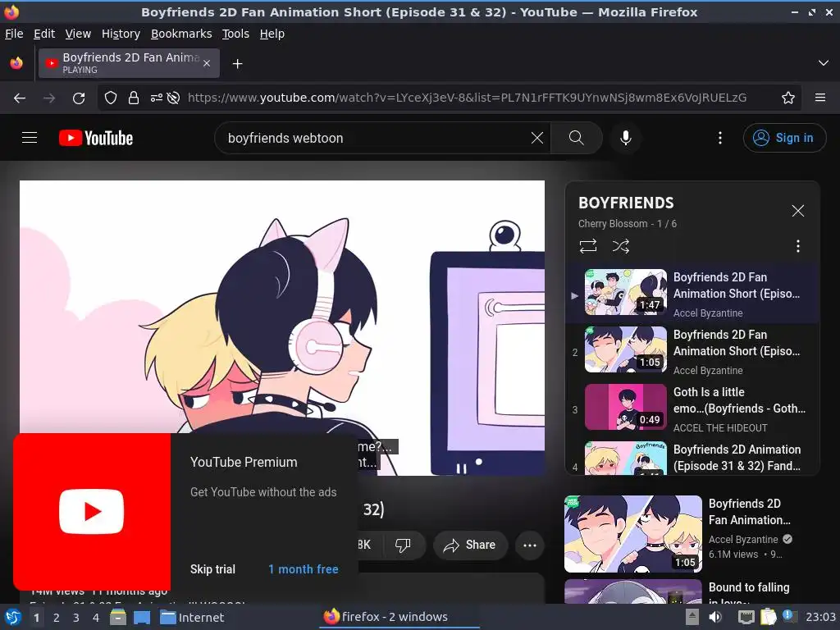
Task: Open 'Boyfriends 2D Animation (Episode 31 & 32)' item
Action: pos(737,458)
